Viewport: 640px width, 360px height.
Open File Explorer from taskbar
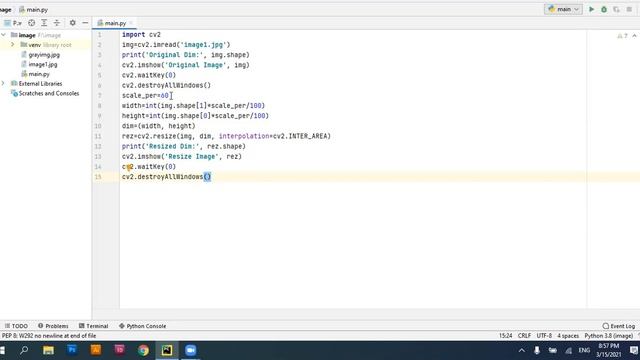48,350
